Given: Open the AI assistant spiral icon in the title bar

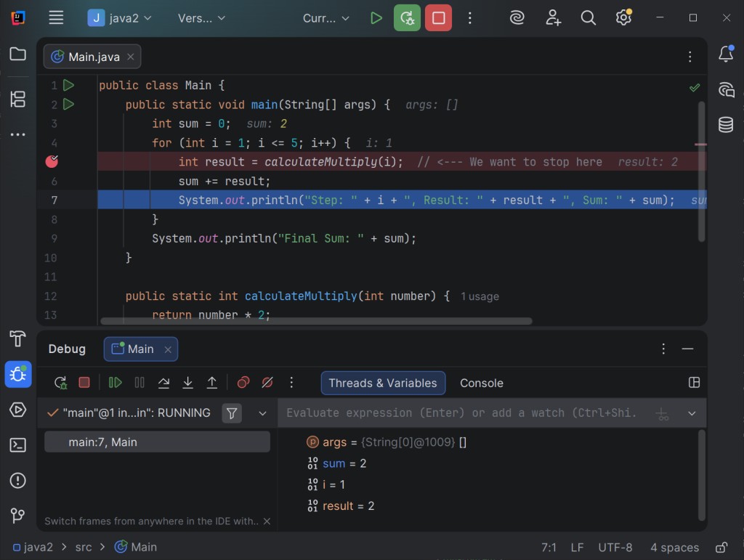Looking at the screenshot, I should [517, 18].
